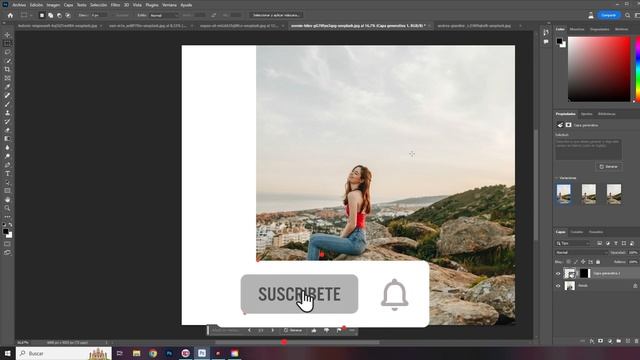Click the Seleccionar y aplicar máscara button

[x=276, y=15]
